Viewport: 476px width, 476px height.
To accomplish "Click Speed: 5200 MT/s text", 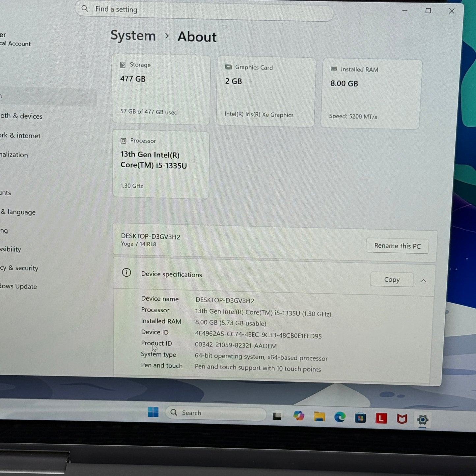I will point(353,116).
